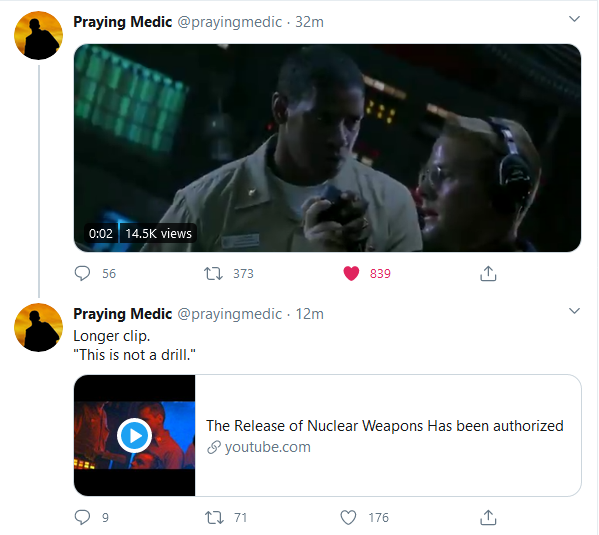The image size is (599, 535).
Task: Retweet the video tweet with 373 retweets
Action: (213, 274)
